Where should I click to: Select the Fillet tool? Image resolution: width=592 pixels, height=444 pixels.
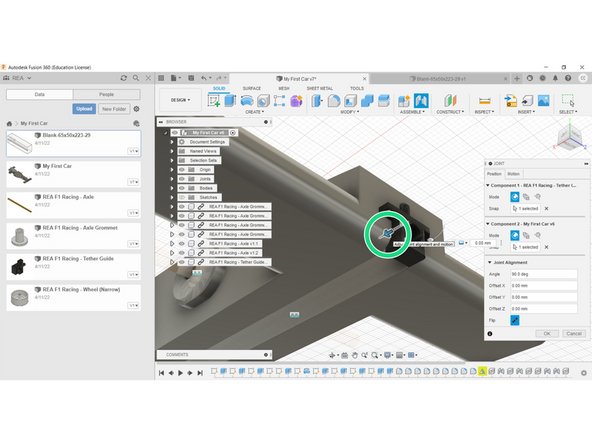334,101
